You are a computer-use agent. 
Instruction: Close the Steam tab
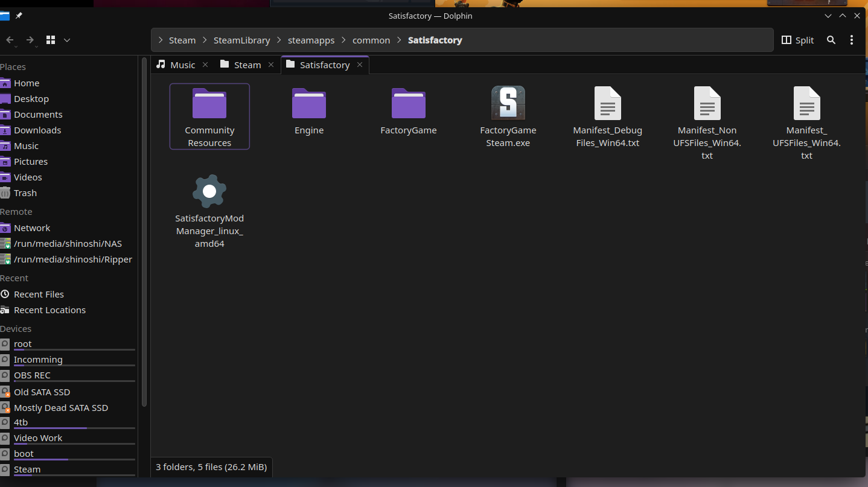tap(271, 65)
